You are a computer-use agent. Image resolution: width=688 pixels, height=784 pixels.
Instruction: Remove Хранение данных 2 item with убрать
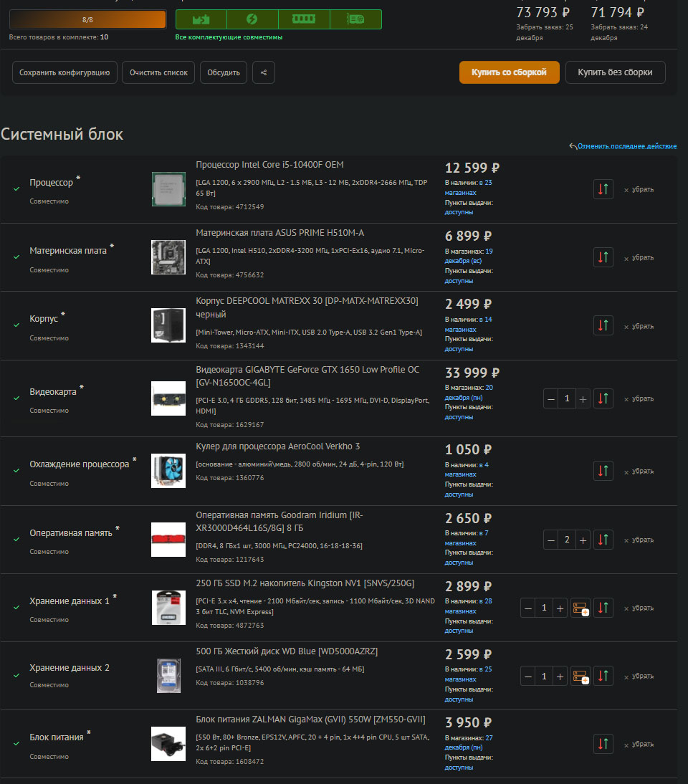[x=639, y=676]
